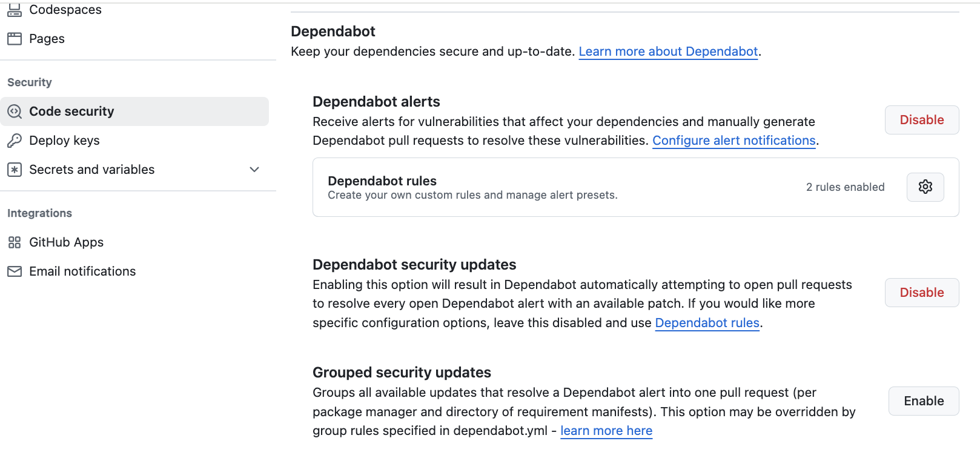Click the 2 rules enabled text

click(846, 187)
